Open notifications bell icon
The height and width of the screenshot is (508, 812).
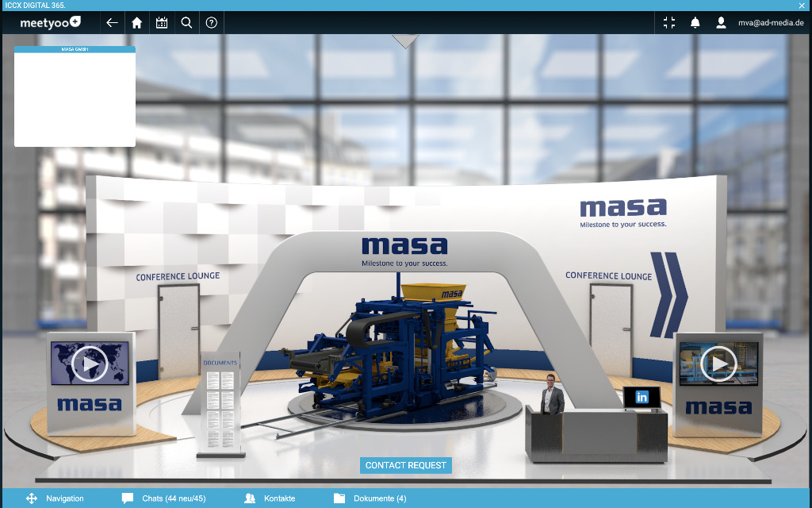pyautogui.click(x=695, y=23)
